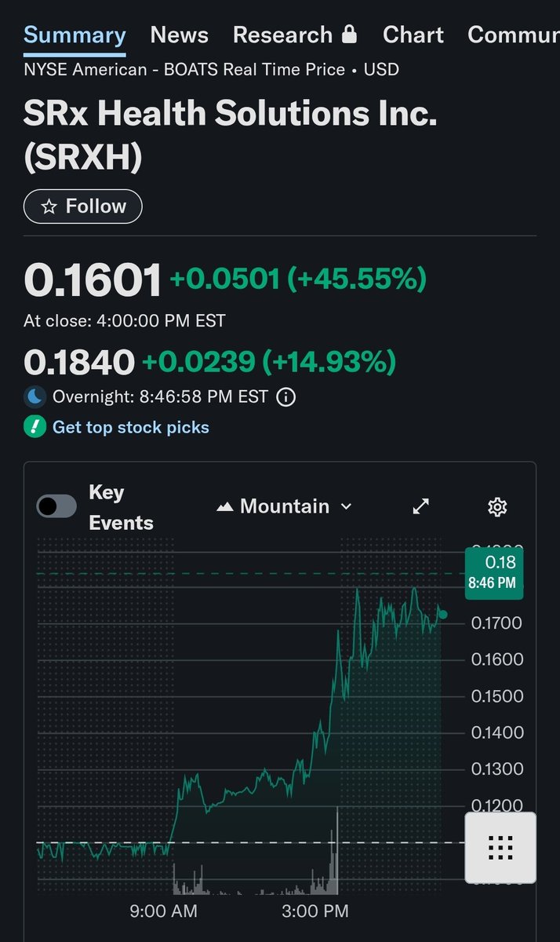
Task: Tap the green exclamation stock picks icon
Action: 35,427
